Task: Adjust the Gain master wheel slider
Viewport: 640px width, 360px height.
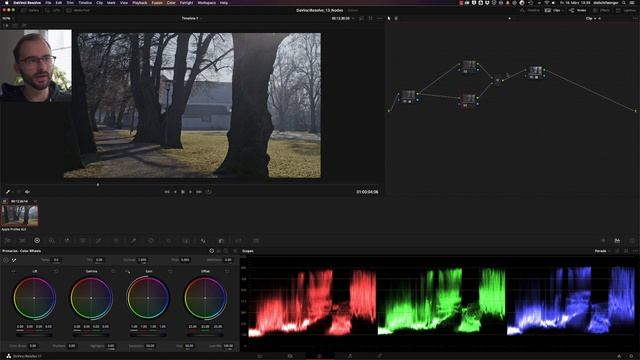Action: [148, 335]
